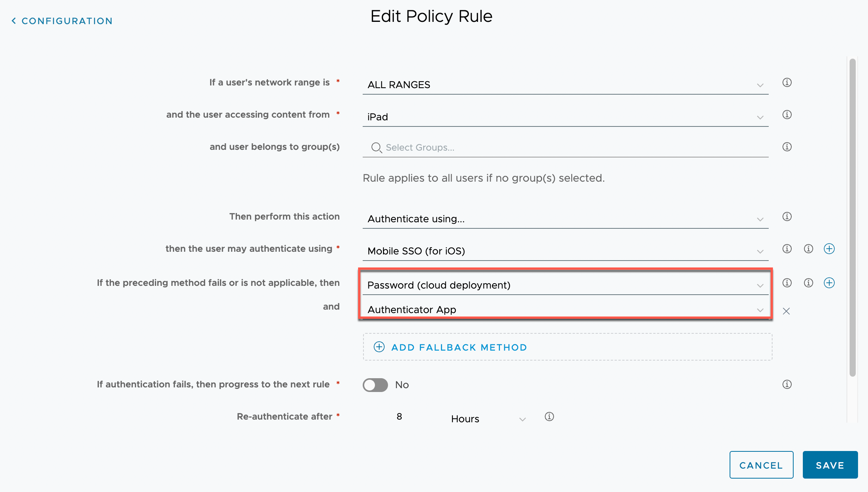Open the info tooltip beside network range
Screen dimensions: 868x492
(787, 82)
